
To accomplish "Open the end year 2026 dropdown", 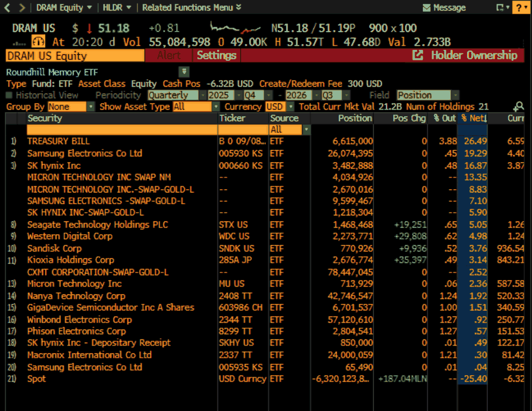I will tap(302, 95).
